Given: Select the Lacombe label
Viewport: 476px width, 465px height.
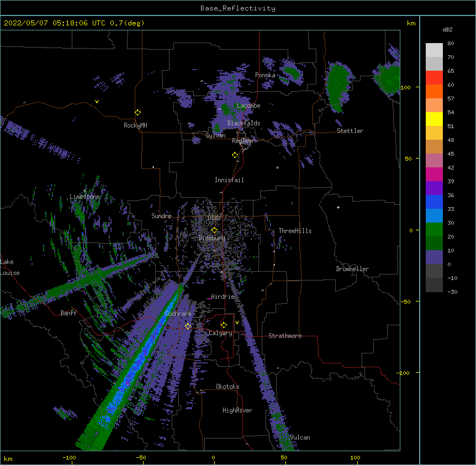Looking at the screenshot, I should click(248, 105).
